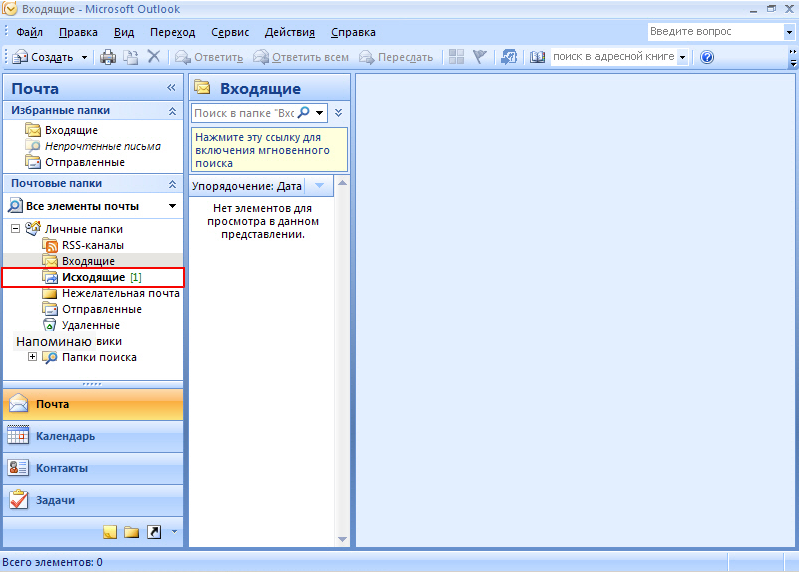Collapse the Mail Folders section

[172, 184]
